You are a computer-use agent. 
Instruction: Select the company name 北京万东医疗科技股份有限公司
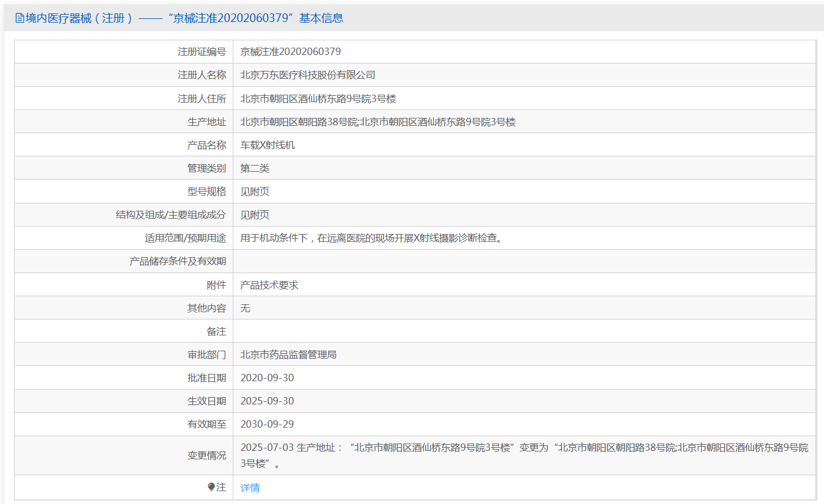(x=308, y=75)
